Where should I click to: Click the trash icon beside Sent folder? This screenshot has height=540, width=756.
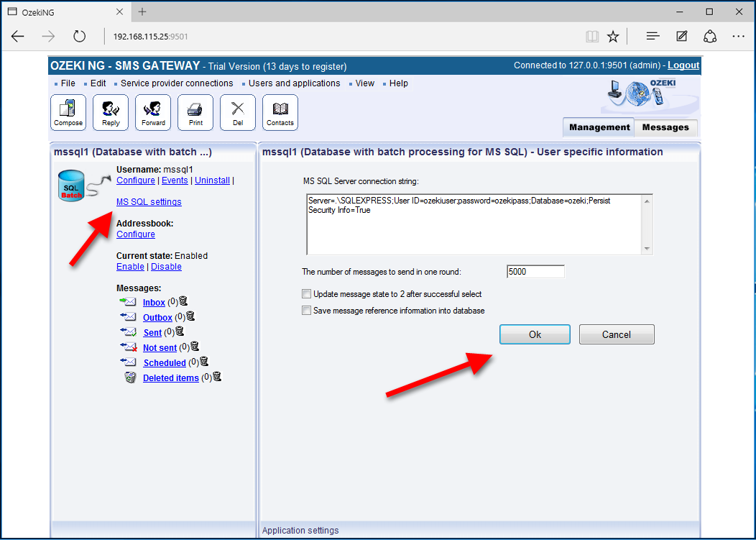(179, 331)
